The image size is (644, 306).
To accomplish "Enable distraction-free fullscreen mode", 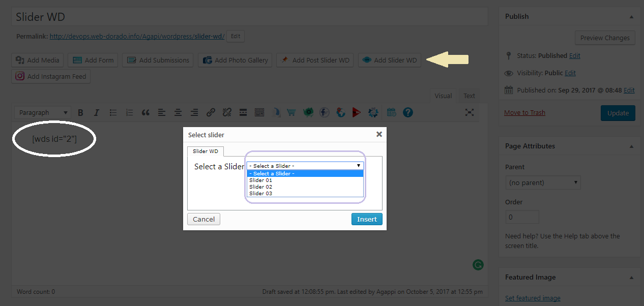I will 470,113.
